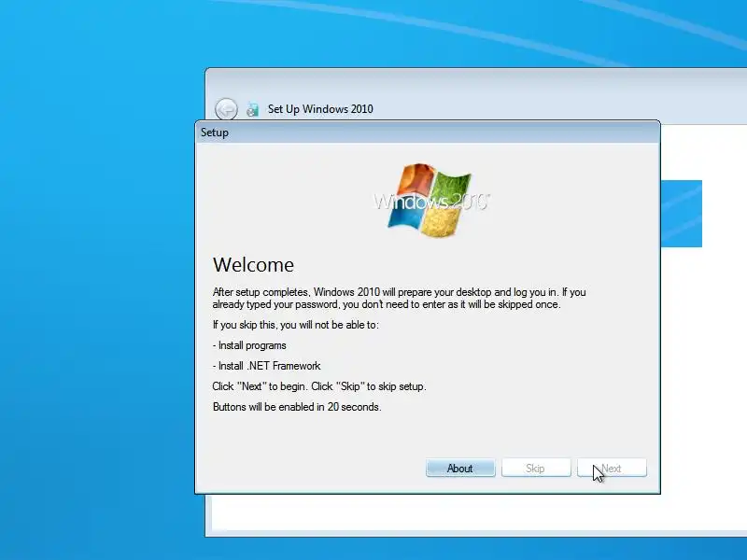Click the '- Install programs' line
This screenshot has height=560, width=747.
pos(249,345)
